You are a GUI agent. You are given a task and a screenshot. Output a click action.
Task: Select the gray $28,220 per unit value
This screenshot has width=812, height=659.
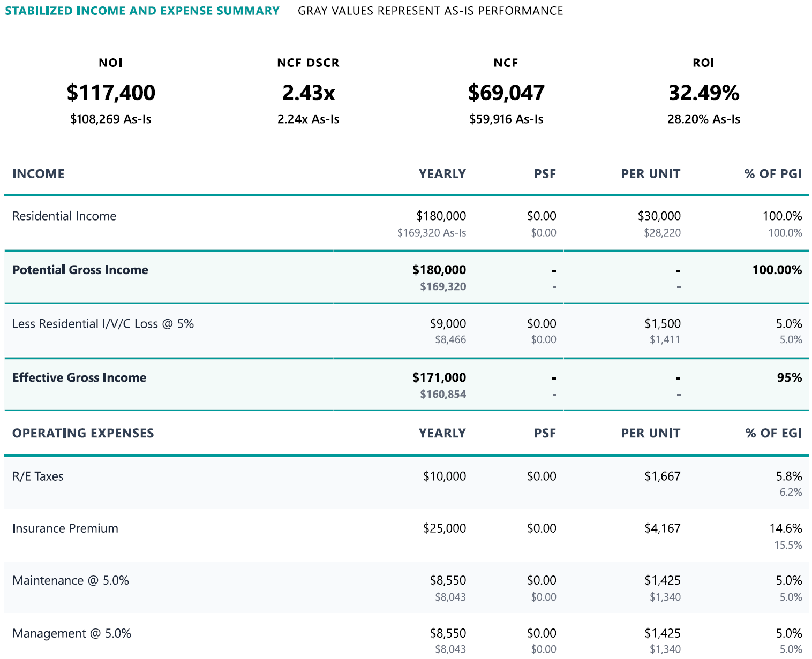[x=663, y=232]
